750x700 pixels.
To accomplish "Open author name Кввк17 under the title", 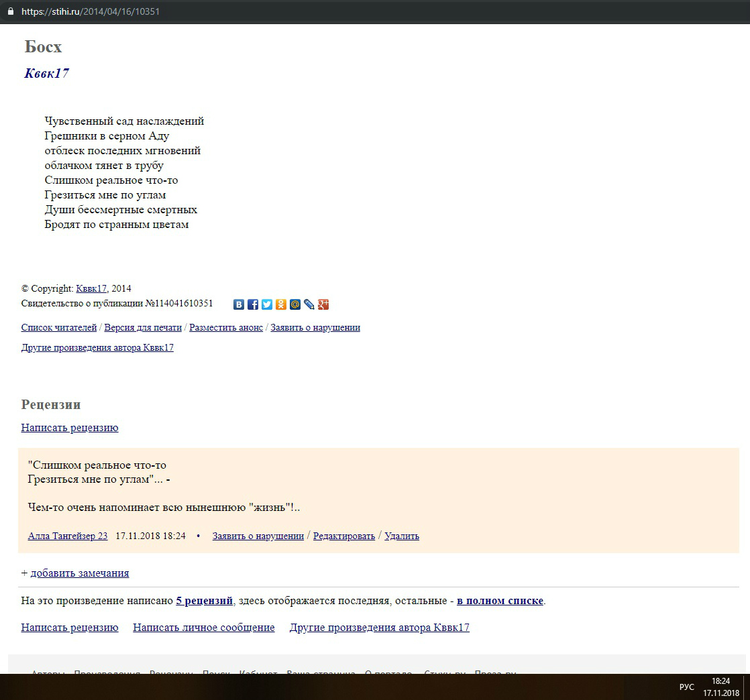I will (46, 74).
